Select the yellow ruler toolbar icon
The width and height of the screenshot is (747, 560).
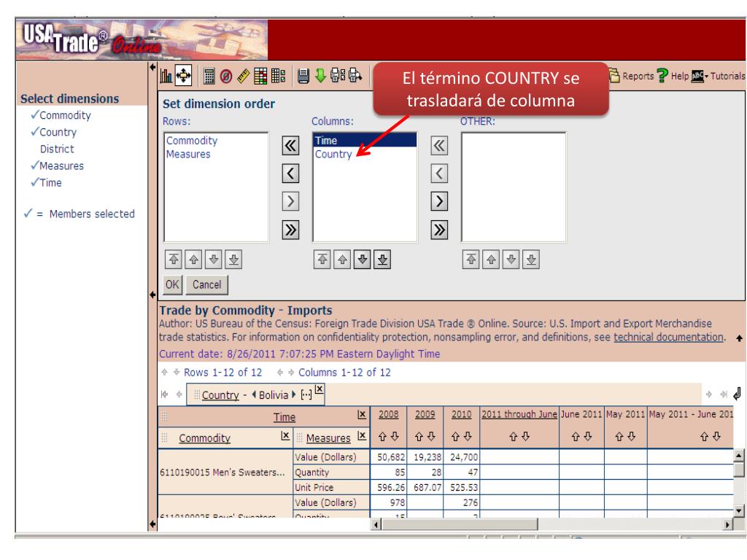point(243,76)
